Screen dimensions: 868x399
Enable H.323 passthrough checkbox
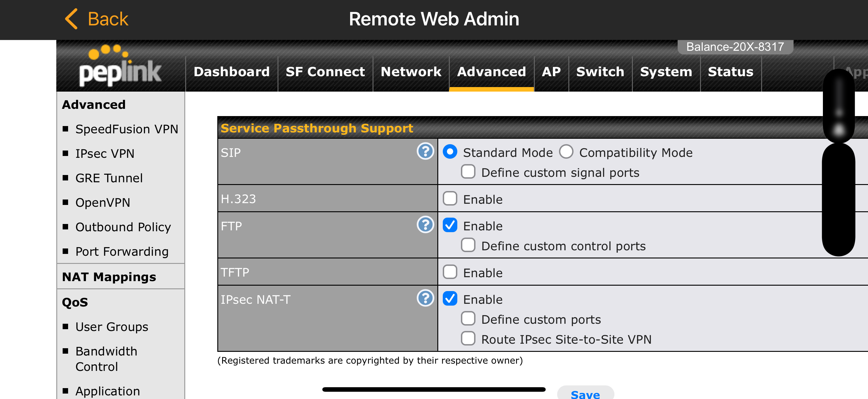[450, 199]
